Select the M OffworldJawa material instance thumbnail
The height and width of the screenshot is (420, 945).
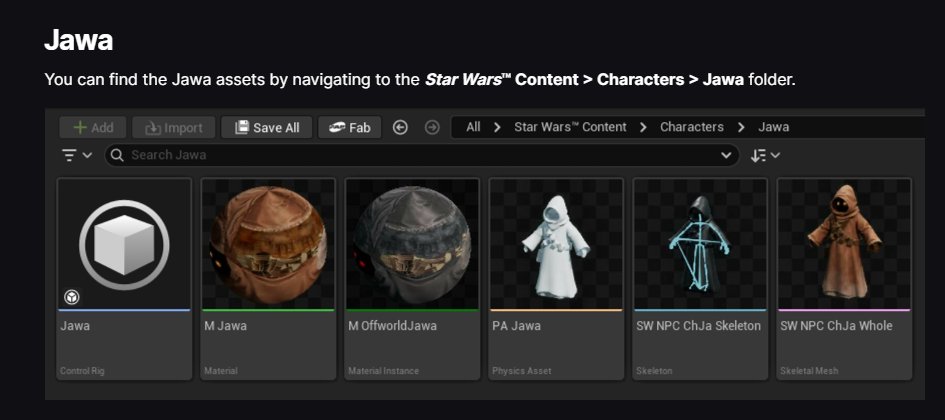click(412, 244)
